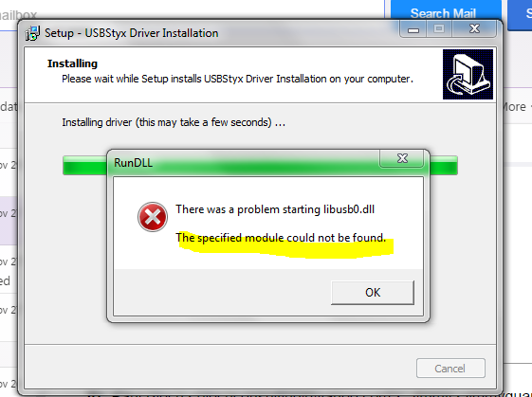Click OK in the RunDLL error dialog
Screen dimensions: 532x397
(x=373, y=292)
